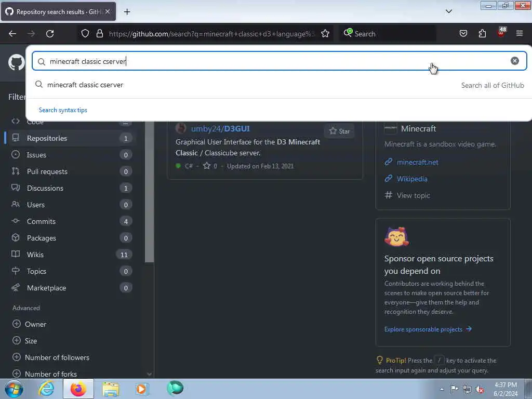Image resolution: width=532 pixels, height=399 pixels.
Task: Click the filter sidebar scrollbar
Action: tap(149, 192)
